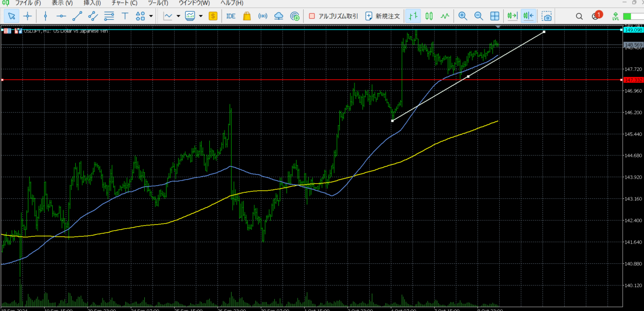644x311 pixels.
Task: Pick the trendline drawing tool
Action: coord(77,16)
